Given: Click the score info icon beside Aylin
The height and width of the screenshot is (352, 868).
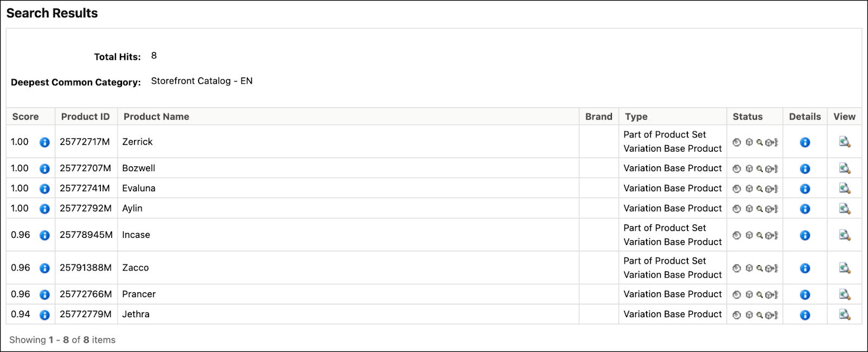Looking at the screenshot, I should tap(44, 208).
